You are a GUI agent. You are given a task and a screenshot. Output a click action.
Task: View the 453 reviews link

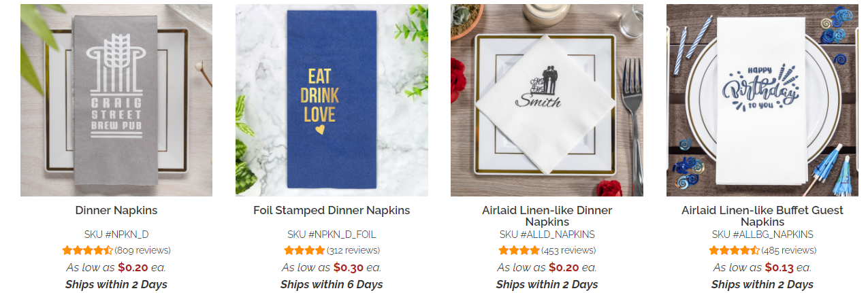pyautogui.click(x=568, y=250)
